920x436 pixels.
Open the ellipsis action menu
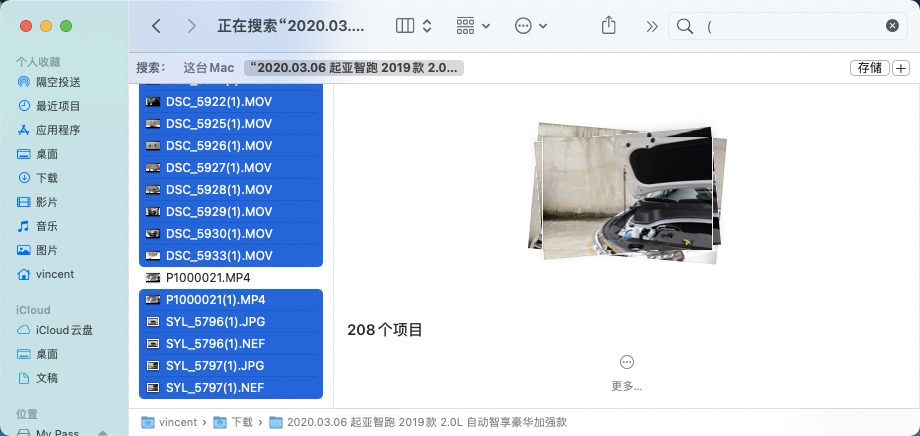[x=530, y=26]
